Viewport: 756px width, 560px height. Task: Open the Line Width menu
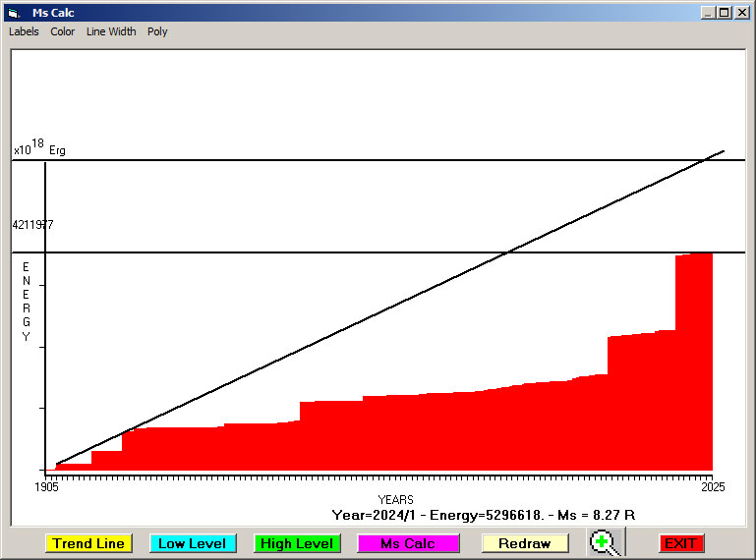pyautogui.click(x=111, y=31)
